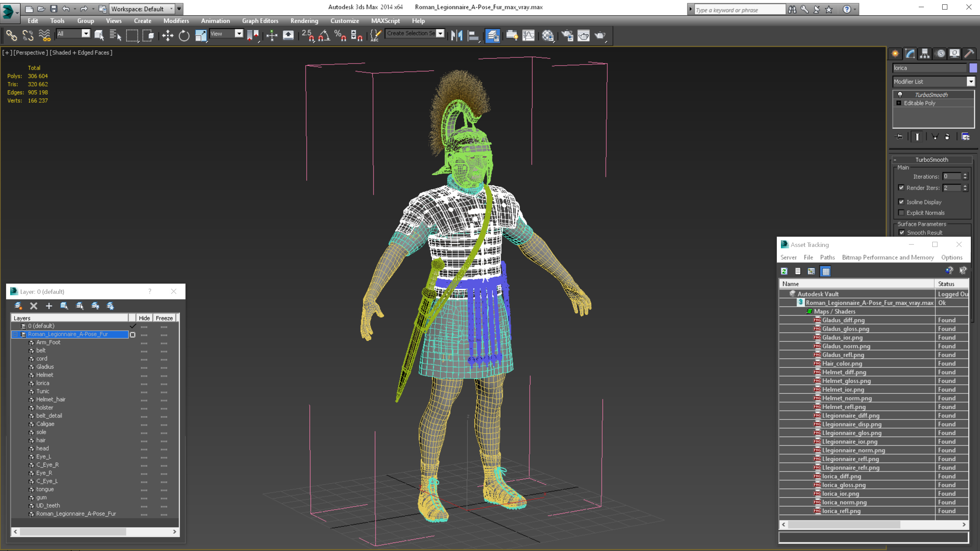Choose Rectangular Selection Region tool
The width and height of the screenshot is (980, 551).
coord(132,35)
